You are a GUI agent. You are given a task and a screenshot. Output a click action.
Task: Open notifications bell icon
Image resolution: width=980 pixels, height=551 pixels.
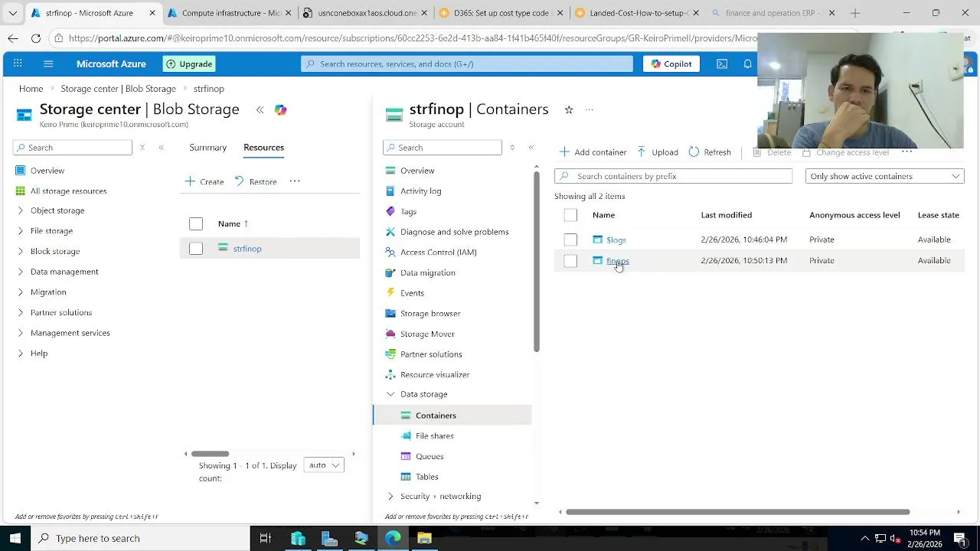(748, 64)
